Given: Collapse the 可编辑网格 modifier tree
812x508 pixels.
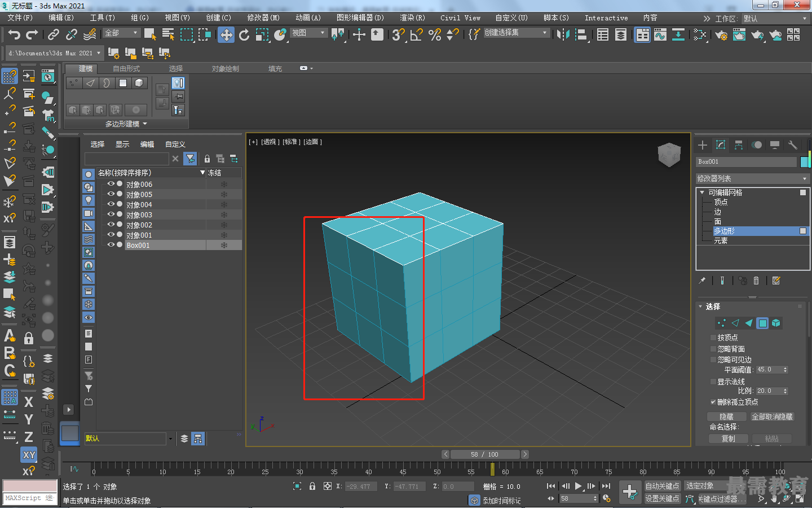Looking at the screenshot, I should [702, 192].
